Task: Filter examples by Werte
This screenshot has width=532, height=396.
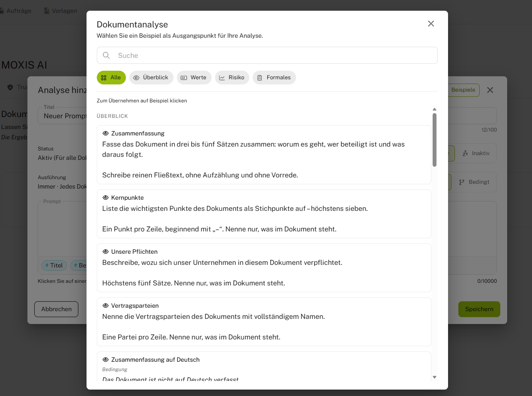Action: (x=194, y=78)
